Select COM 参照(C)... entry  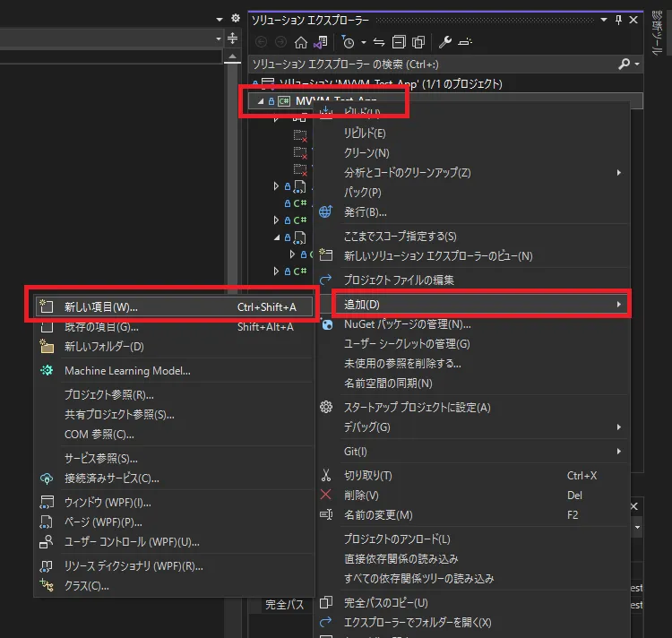tap(174, 435)
